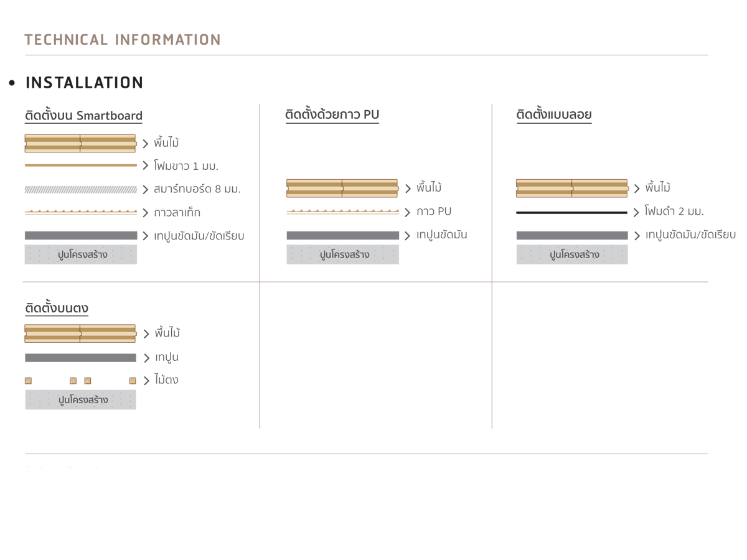The width and height of the screenshot is (747, 560).
Task: Open the ติดตั้งด้วยกาว PU heading
Action: pos(332,114)
